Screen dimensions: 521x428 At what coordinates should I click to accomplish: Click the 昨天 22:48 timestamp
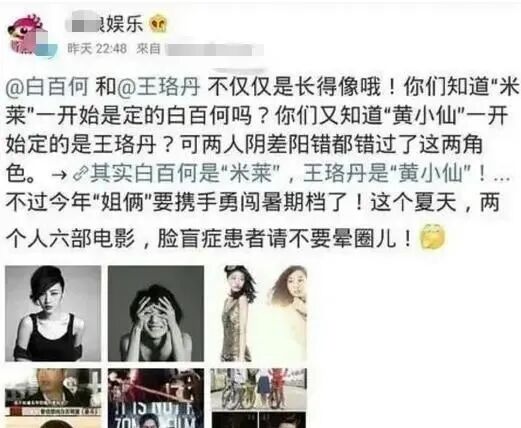(97, 49)
